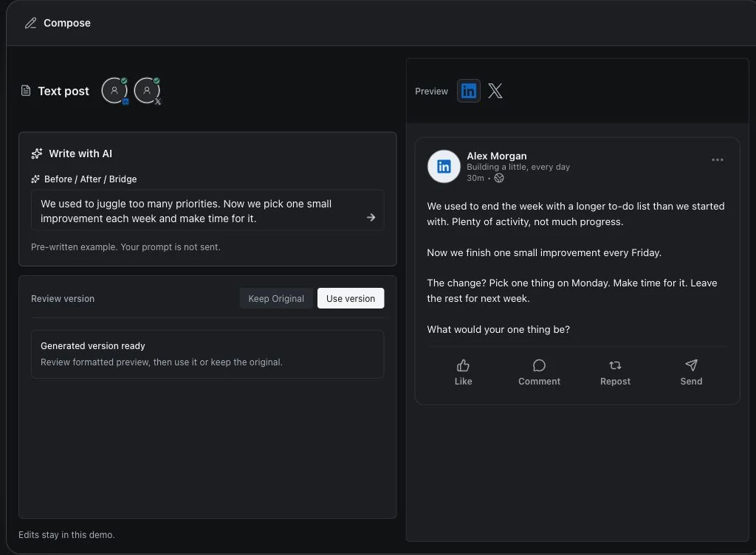Click the 'Edits stay in this demo.' note
This screenshot has height=555, width=756.
(x=66, y=535)
